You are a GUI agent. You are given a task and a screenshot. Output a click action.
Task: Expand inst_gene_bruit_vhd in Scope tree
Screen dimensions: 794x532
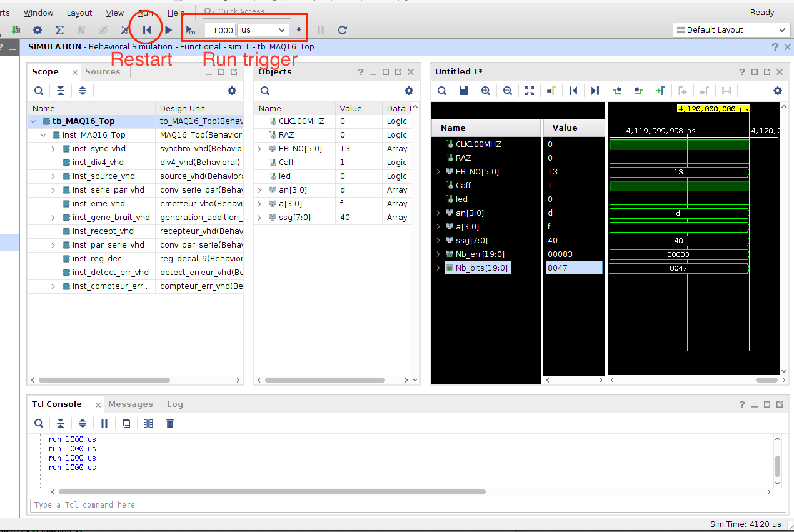pyautogui.click(x=53, y=218)
